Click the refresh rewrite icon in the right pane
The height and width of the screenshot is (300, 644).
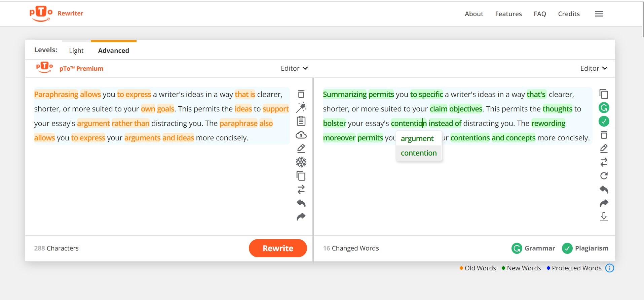(x=604, y=176)
